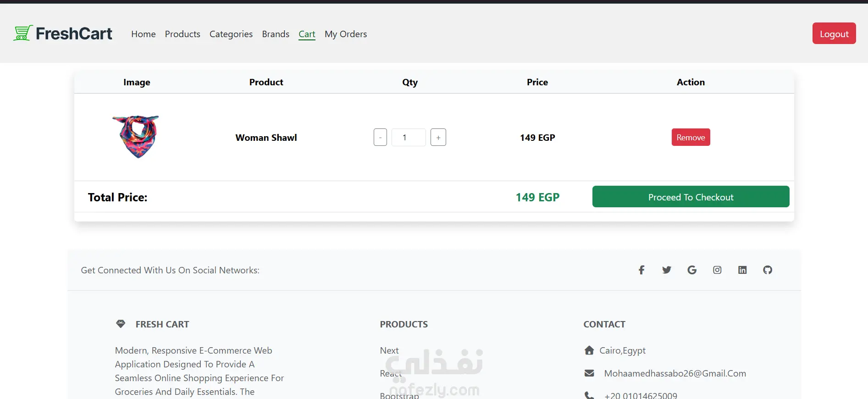
Task: Open the Twitter social link
Action: pyautogui.click(x=667, y=270)
